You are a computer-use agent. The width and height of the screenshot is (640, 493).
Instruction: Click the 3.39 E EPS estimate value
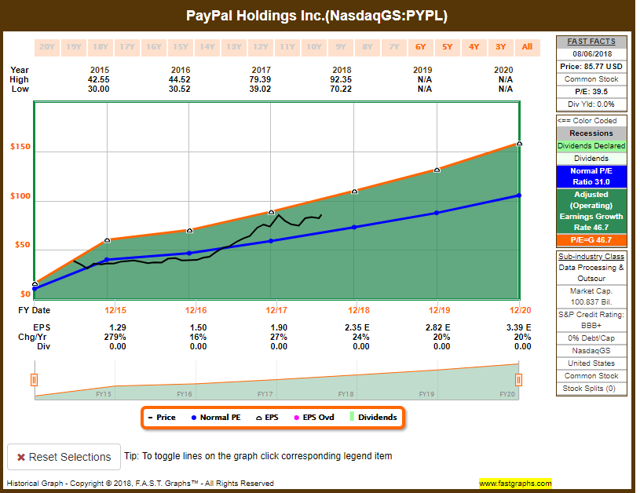coord(519,328)
